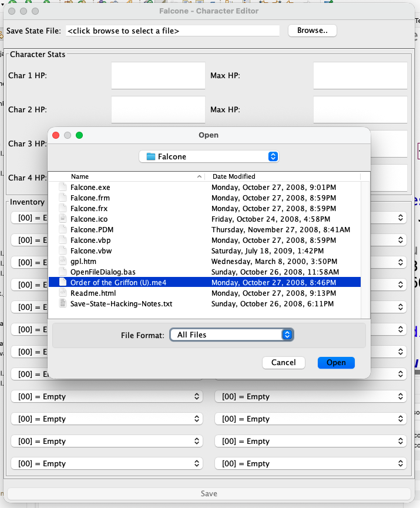Click the Falcone.exe file icon
The image size is (420, 508).
click(x=63, y=187)
